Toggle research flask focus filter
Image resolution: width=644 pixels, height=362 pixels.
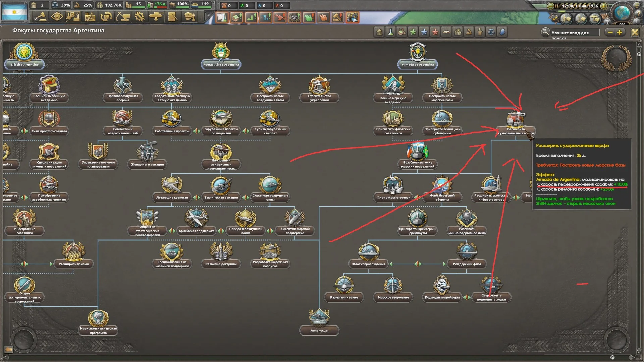[x=390, y=32]
